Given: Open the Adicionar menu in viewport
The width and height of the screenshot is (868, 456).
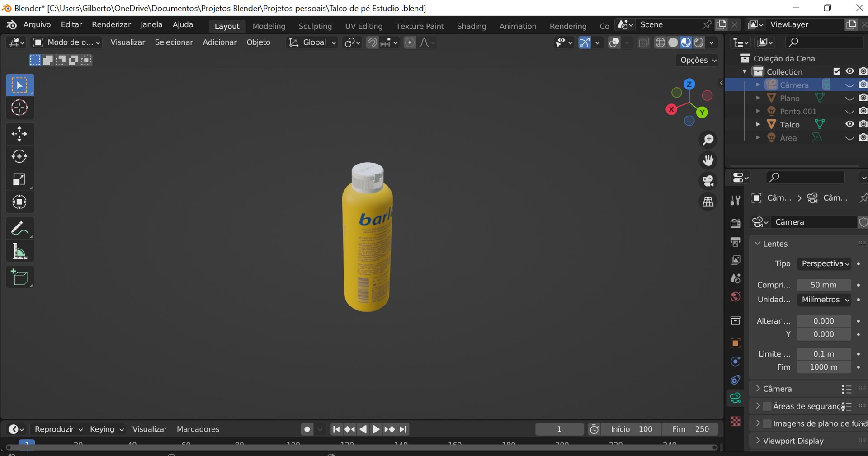Looking at the screenshot, I should tap(220, 42).
